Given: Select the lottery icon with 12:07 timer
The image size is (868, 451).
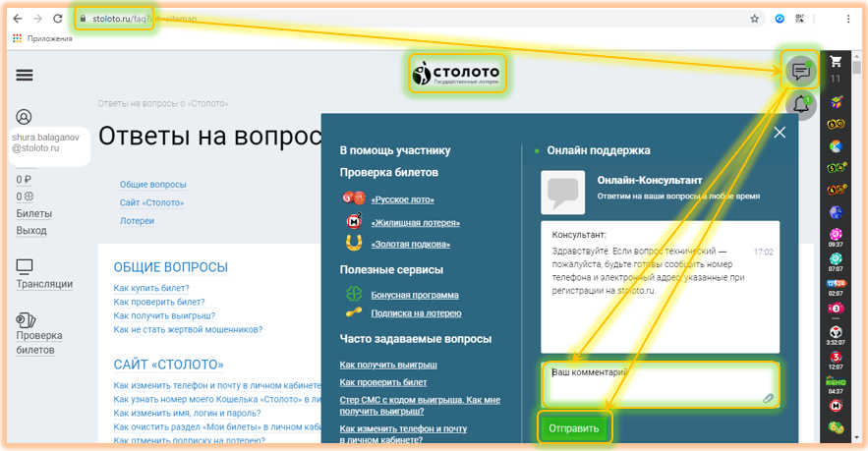Looking at the screenshot, I should coord(836,357).
